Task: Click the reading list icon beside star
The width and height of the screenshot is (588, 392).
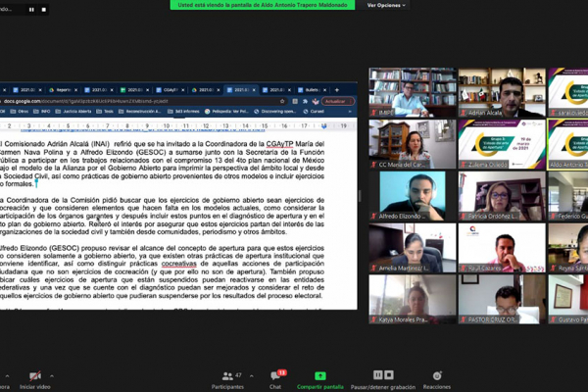Action: pyautogui.click(x=295, y=101)
